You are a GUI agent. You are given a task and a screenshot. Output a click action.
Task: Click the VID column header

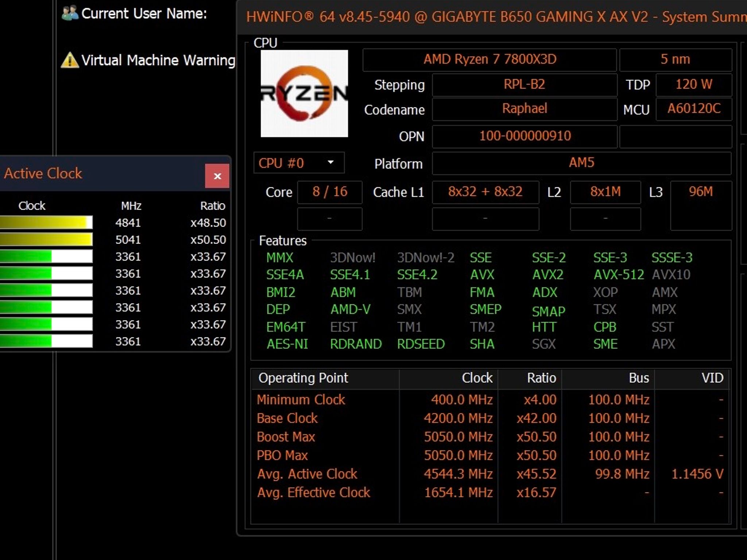pyautogui.click(x=692, y=378)
